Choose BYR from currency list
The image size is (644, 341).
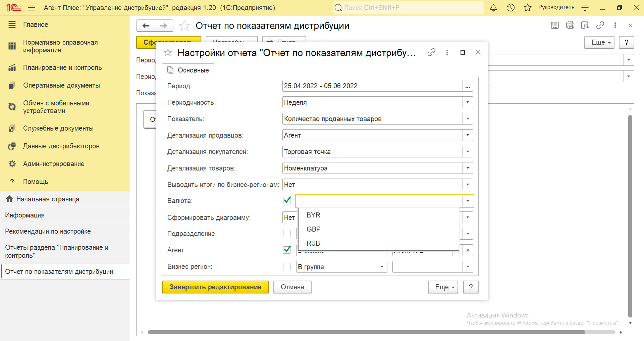coord(378,215)
